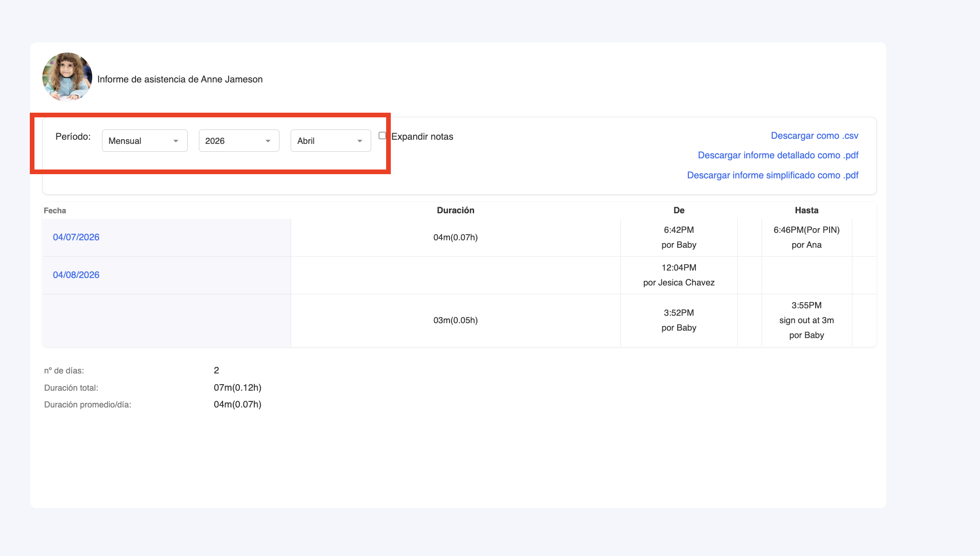
Task: Click the 6:46PM(Por PIN) sign-out cell
Action: [x=806, y=230]
